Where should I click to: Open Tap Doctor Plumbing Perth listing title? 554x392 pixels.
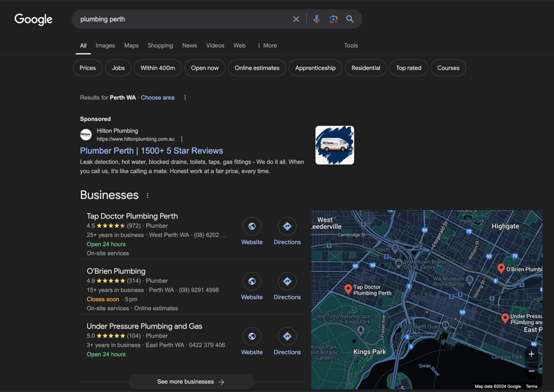132,216
